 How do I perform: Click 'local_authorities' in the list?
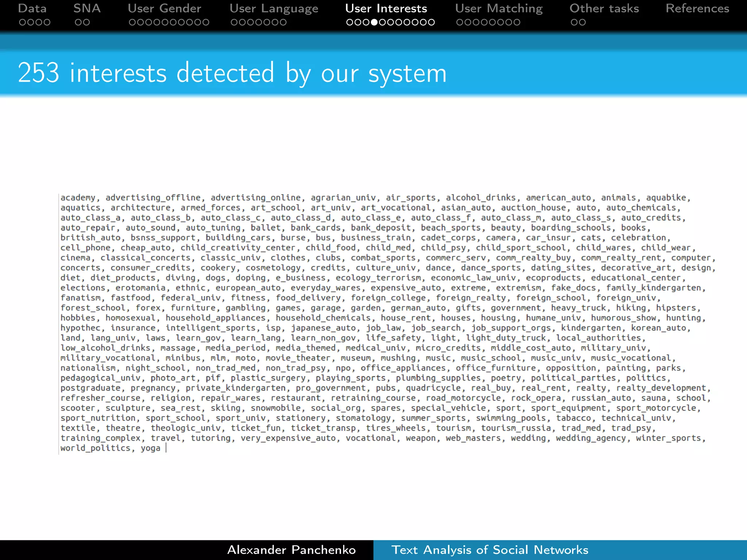[x=599, y=338]
